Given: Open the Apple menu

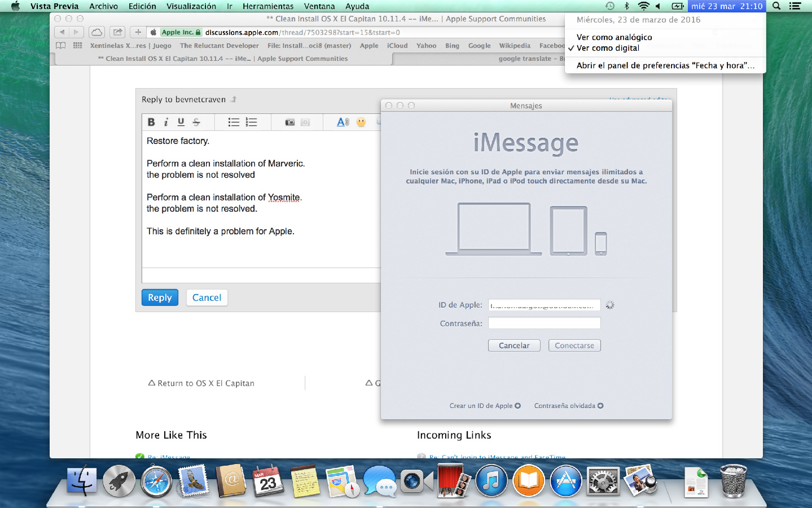Looking at the screenshot, I should [15, 6].
